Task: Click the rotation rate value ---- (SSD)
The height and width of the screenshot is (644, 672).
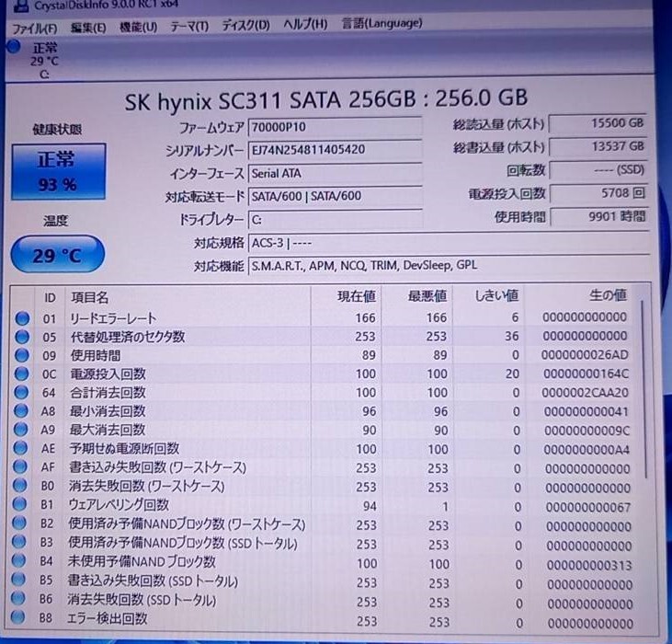Action: pos(598,170)
